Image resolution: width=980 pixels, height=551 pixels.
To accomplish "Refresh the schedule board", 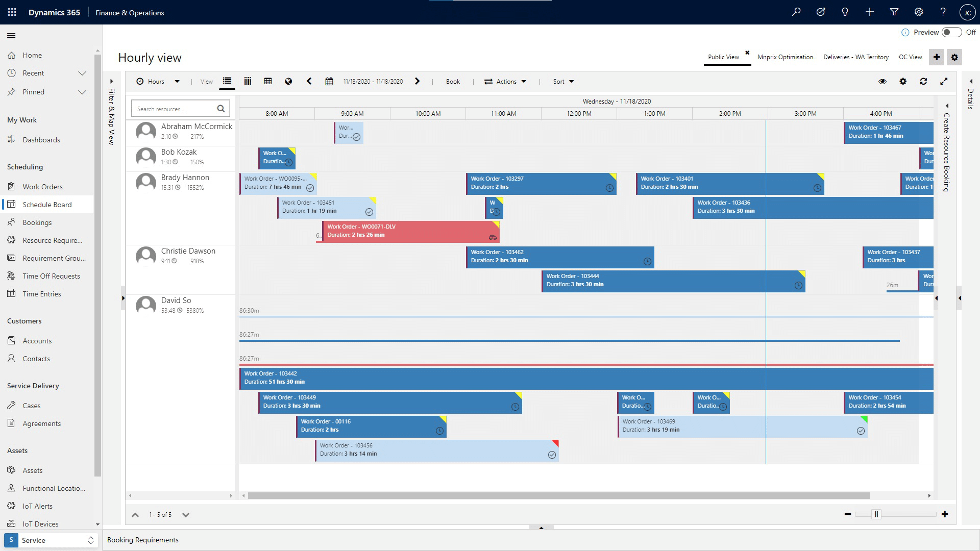I will 923,81.
